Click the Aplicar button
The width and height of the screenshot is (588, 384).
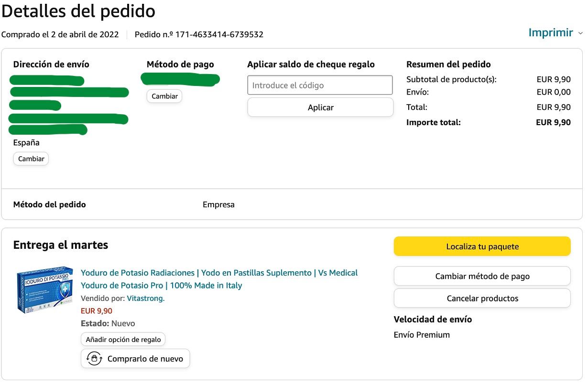pyautogui.click(x=320, y=107)
